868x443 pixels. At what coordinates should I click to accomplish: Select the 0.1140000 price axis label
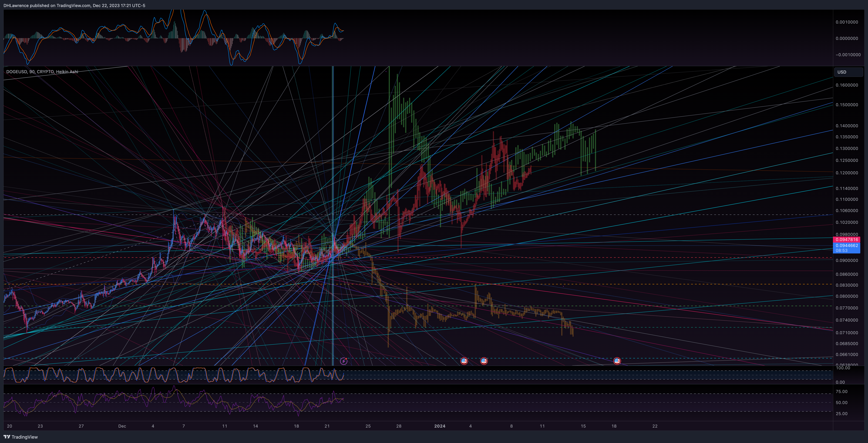click(847, 188)
